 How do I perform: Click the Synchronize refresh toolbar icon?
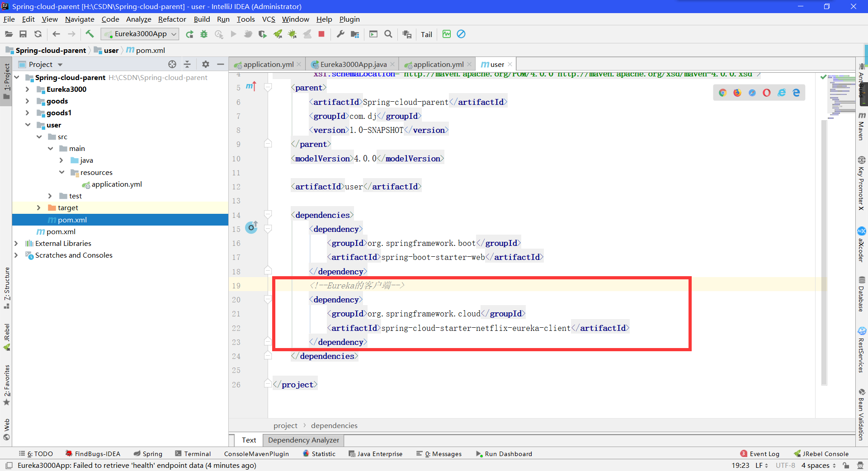click(x=38, y=34)
